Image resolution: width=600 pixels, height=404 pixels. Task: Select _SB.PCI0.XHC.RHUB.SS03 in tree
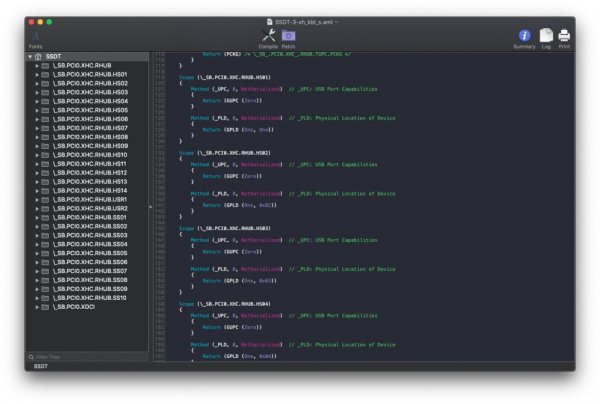[90, 235]
